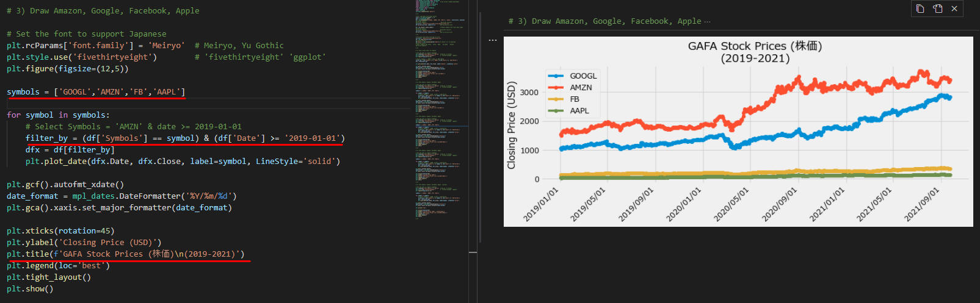This screenshot has width=980, height=303.
Task: Click the GOOGL legend entry in chart
Action: (573, 76)
